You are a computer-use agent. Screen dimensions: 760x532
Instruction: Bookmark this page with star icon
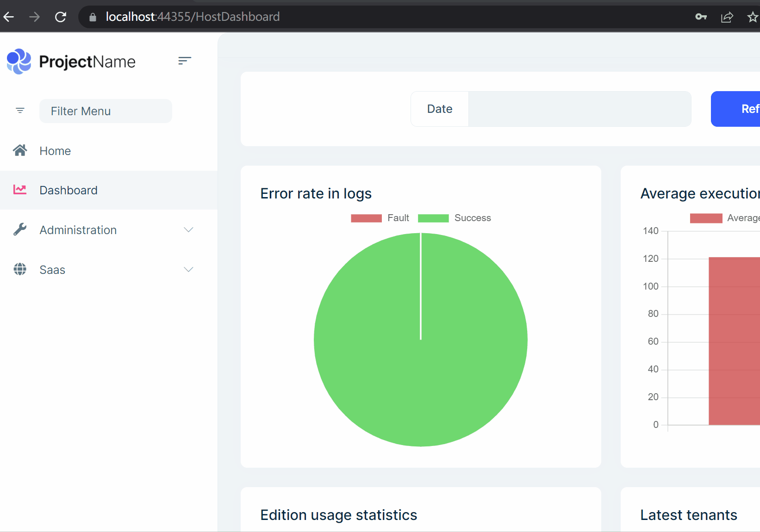753,17
